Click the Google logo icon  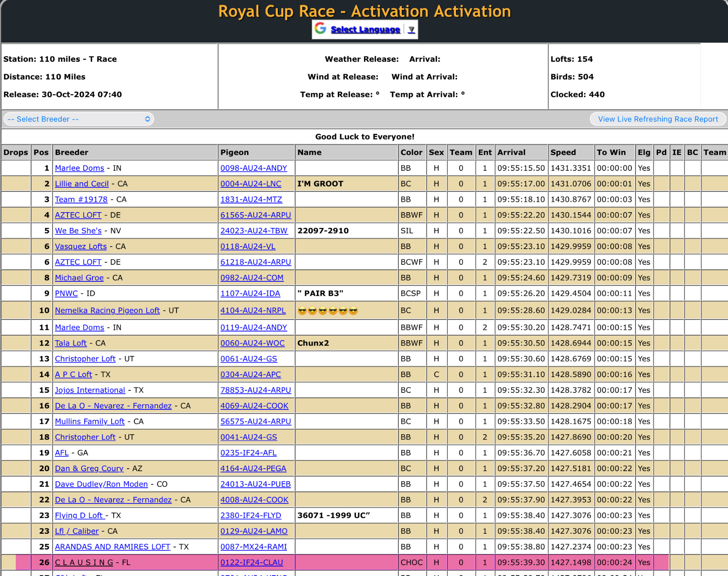[320, 29]
